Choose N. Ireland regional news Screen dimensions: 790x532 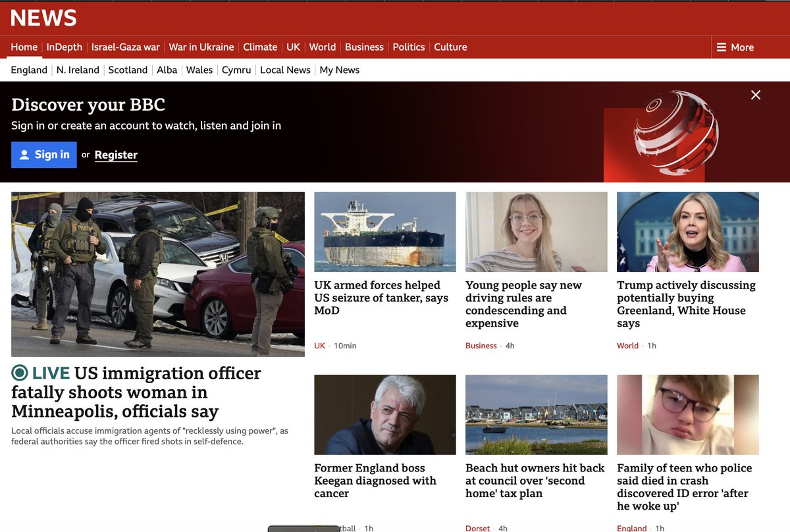pyautogui.click(x=78, y=70)
